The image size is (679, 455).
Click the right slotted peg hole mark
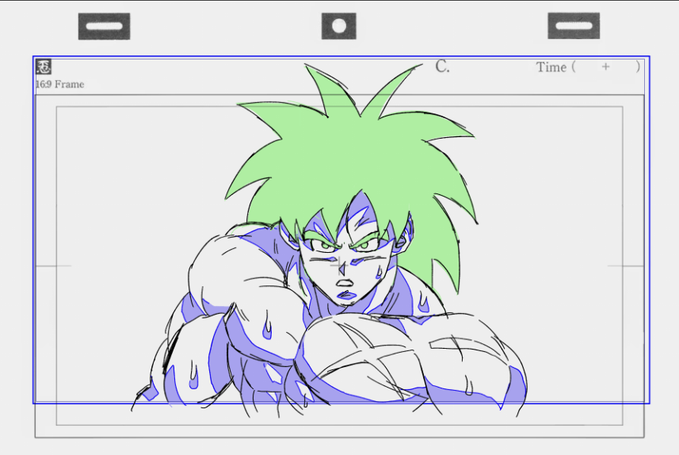[x=574, y=26]
